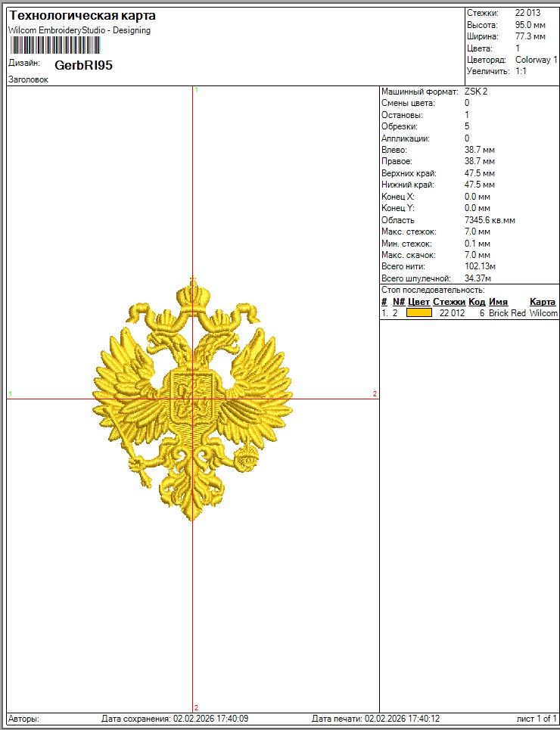Click the Имя column header
Screen dimensions: 560x730
click(498, 302)
